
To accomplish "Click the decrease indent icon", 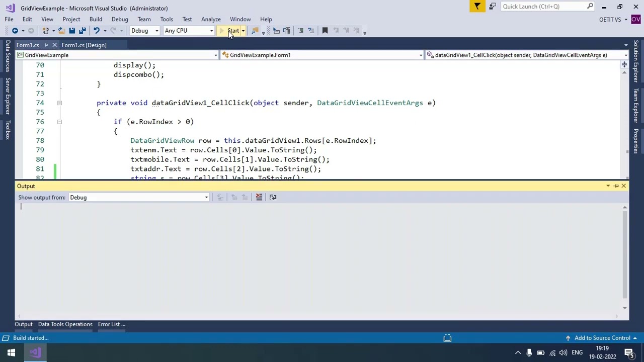I will (276, 31).
